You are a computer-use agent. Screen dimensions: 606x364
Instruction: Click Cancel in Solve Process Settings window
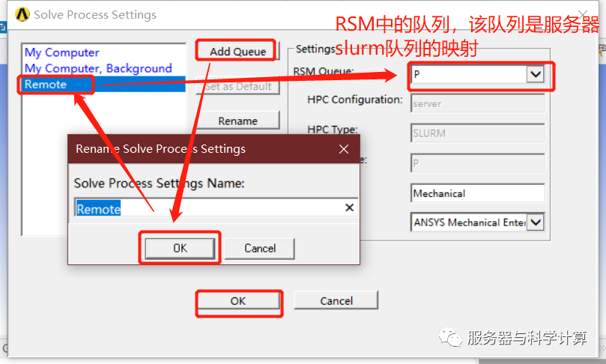pyautogui.click(x=336, y=300)
